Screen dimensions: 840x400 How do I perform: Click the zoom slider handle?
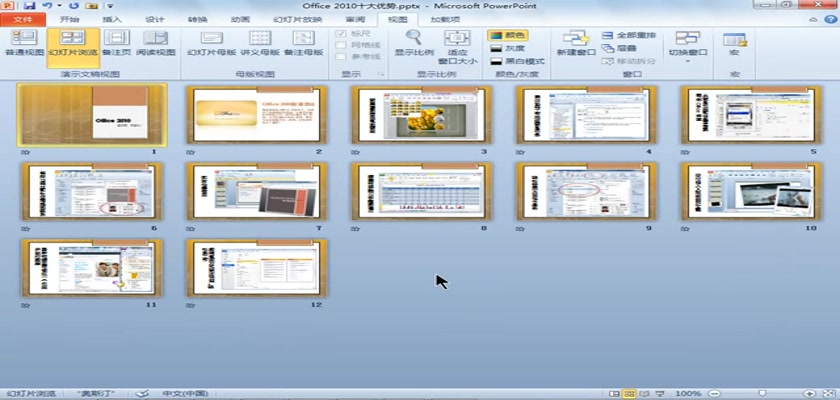click(x=762, y=394)
